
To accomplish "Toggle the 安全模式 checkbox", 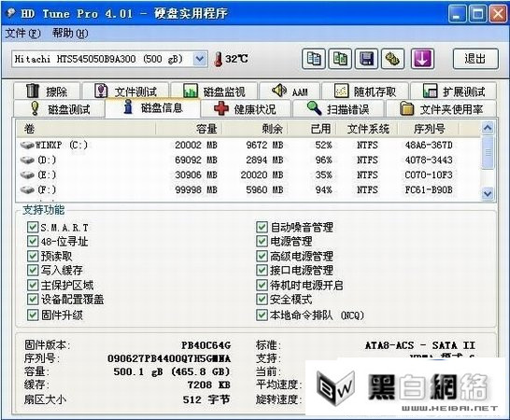I will click(x=262, y=300).
